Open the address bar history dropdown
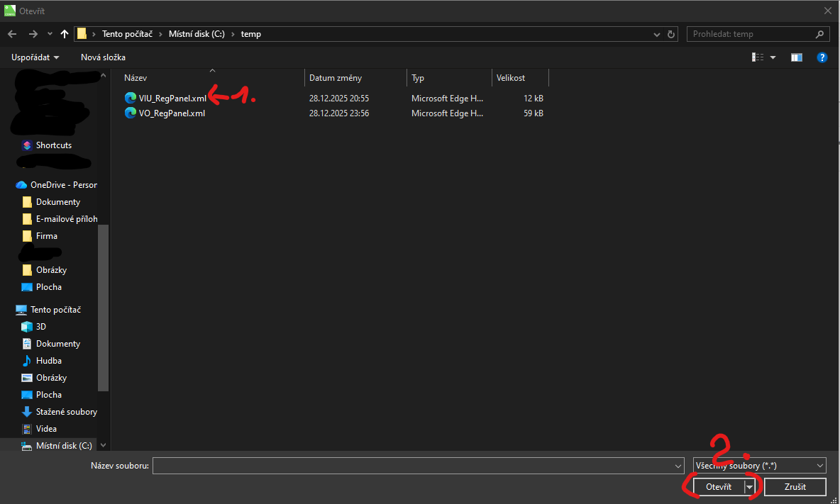The width and height of the screenshot is (840, 504). [656, 34]
